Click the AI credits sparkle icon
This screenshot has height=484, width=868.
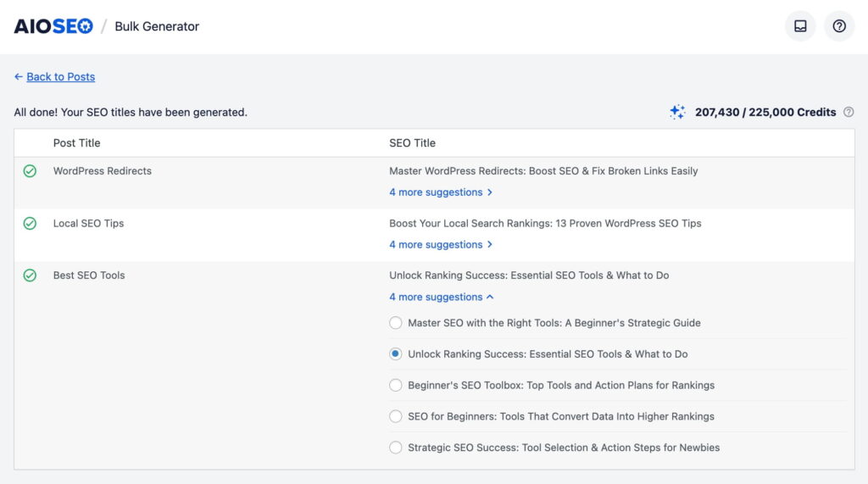tap(677, 112)
